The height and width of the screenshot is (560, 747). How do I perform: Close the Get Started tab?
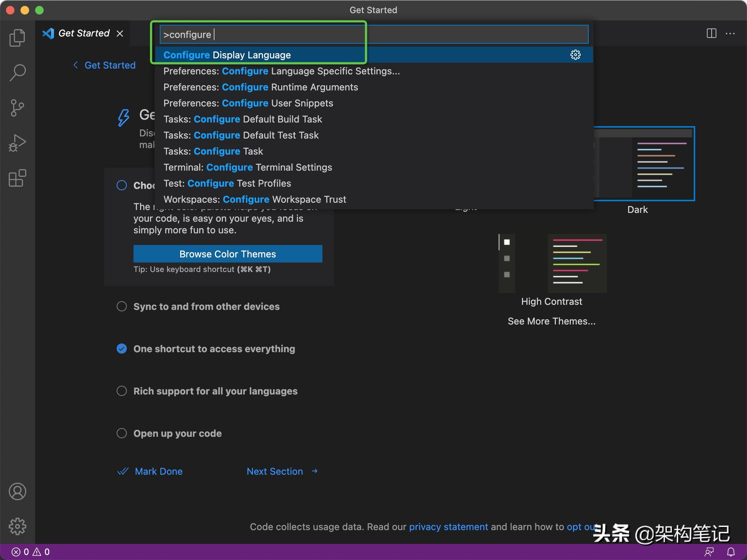click(x=120, y=34)
